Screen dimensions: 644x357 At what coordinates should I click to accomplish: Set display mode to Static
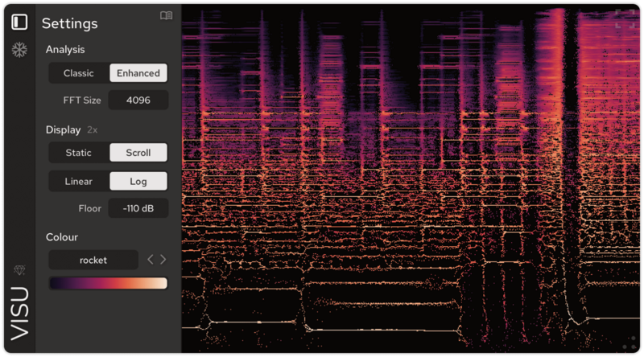(78, 153)
